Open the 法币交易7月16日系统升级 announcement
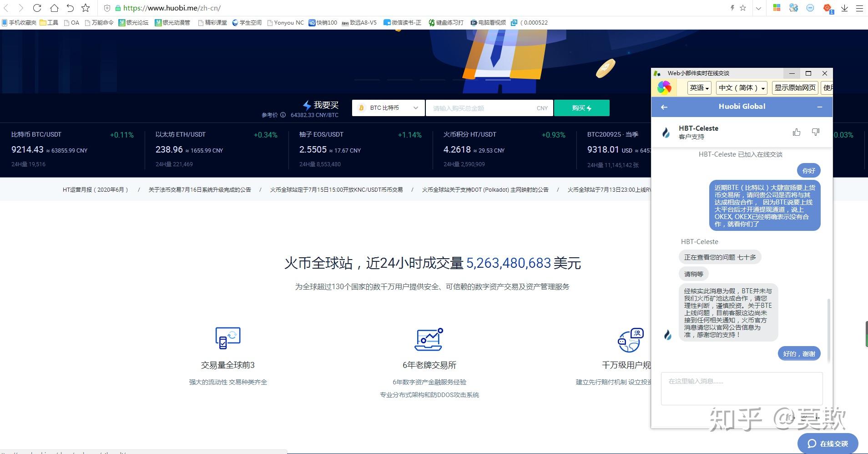Viewport: 868px width, 454px height. (200, 189)
